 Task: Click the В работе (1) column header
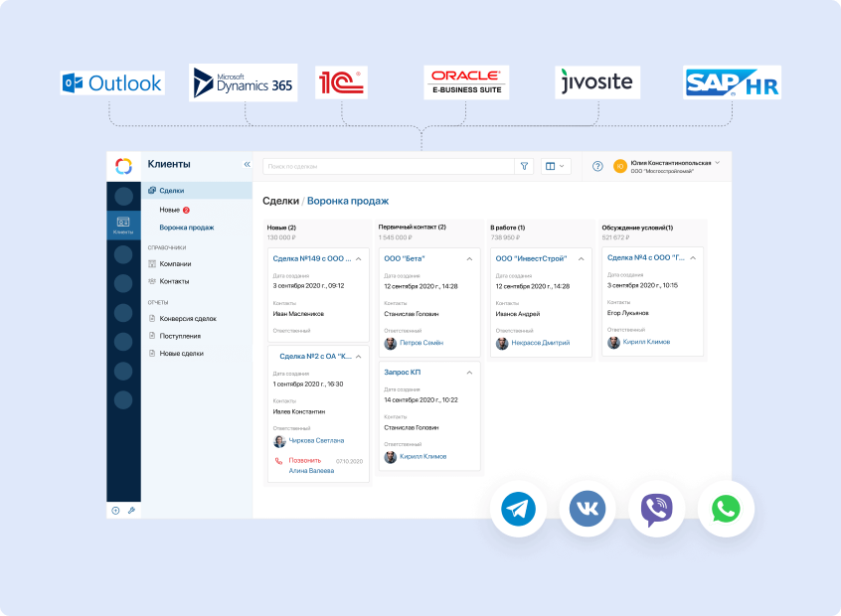(507, 228)
